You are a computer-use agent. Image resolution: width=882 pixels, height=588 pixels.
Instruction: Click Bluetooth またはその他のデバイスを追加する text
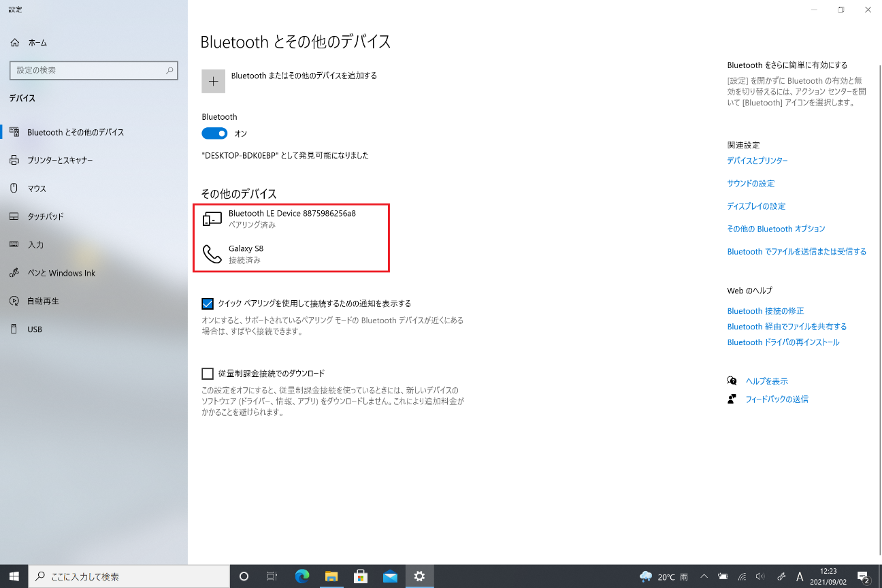[304, 76]
